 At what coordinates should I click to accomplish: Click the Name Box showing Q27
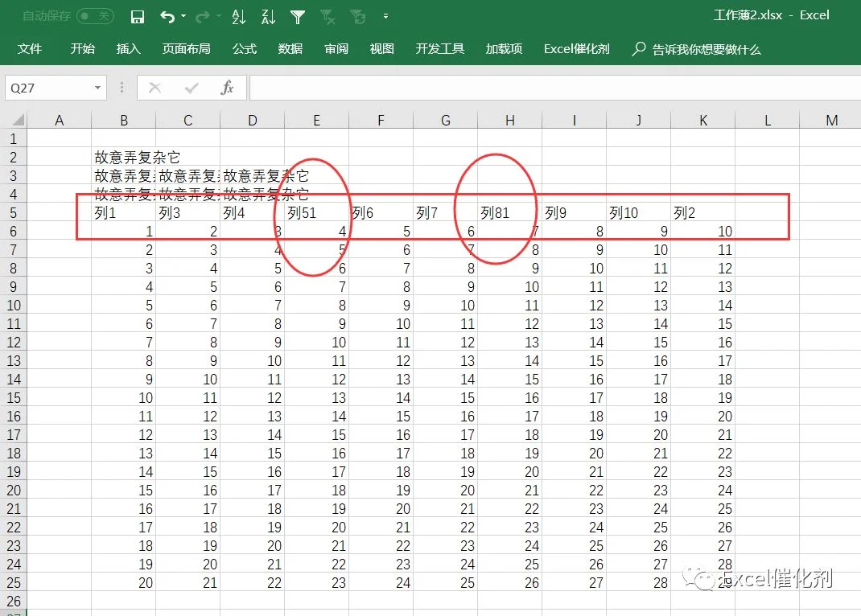point(49,88)
